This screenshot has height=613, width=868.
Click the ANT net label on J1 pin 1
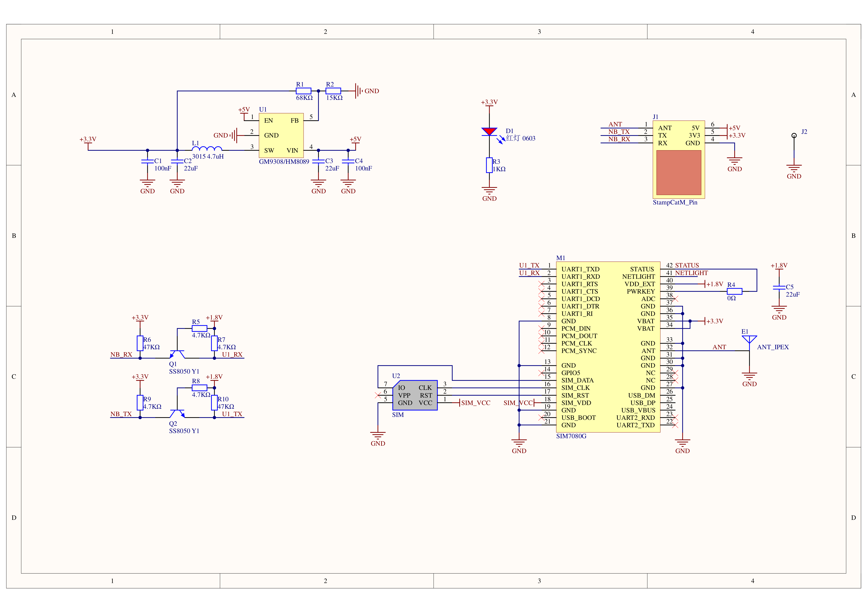(615, 124)
